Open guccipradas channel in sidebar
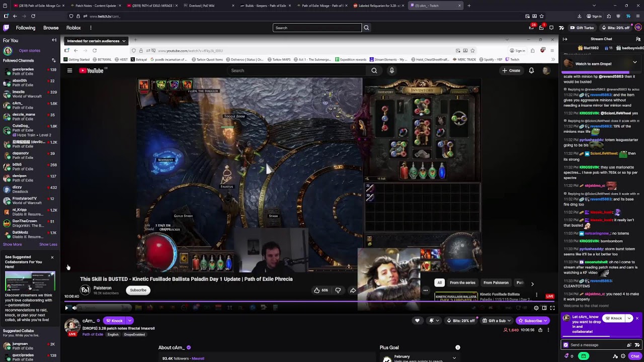Image resolution: width=644 pixels, height=362 pixels. coord(30,71)
